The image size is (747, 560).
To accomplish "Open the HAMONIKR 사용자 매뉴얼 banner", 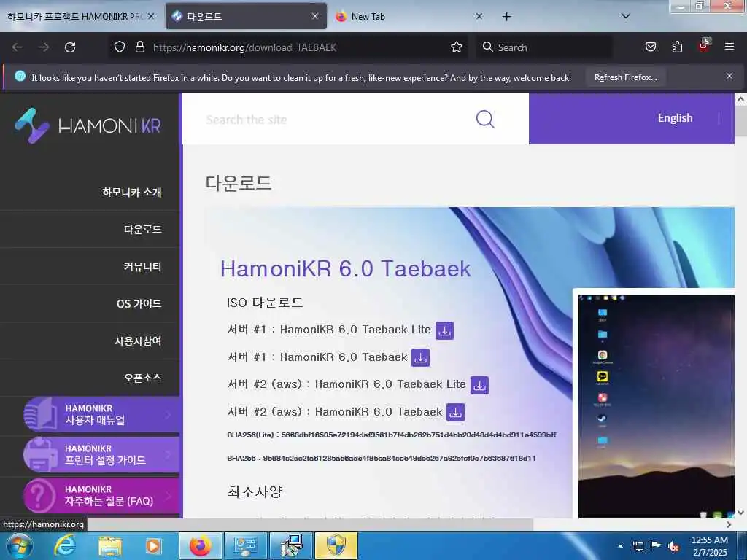I will click(101, 414).
